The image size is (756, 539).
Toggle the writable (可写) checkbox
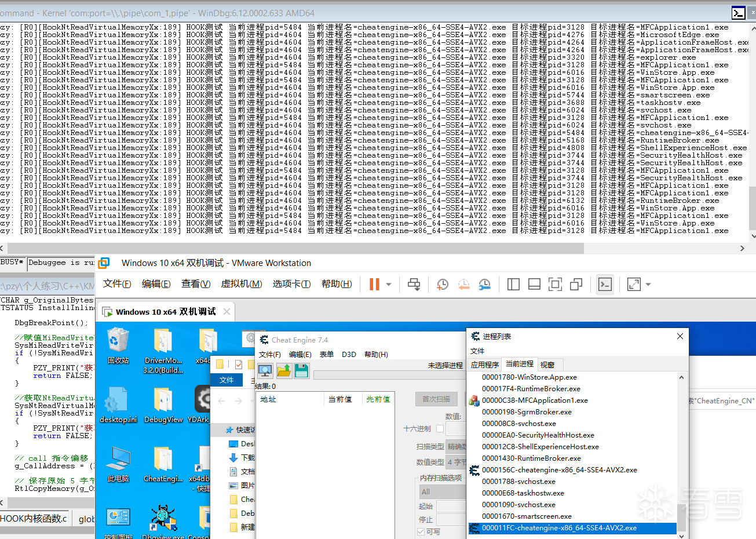pos(421,531)
